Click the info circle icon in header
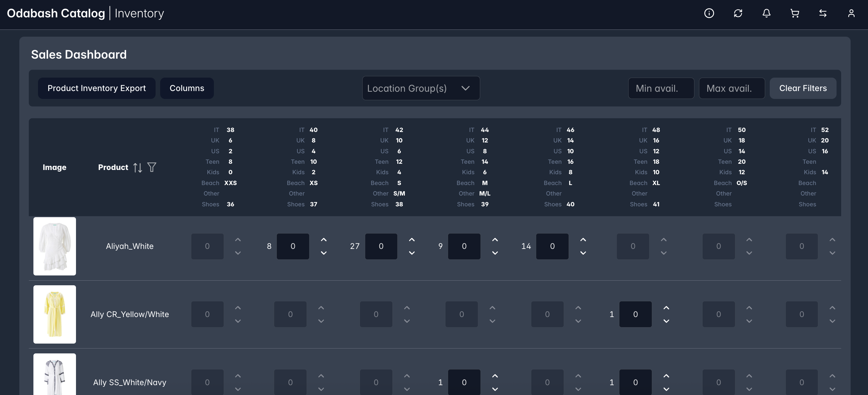The height and width of the screenshot is (395, 868). (x=709, y=13)
